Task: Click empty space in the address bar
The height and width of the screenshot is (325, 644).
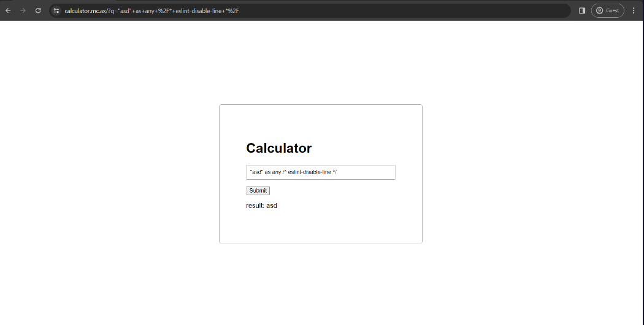Action: pyautogui.click(x=399, y=10)
